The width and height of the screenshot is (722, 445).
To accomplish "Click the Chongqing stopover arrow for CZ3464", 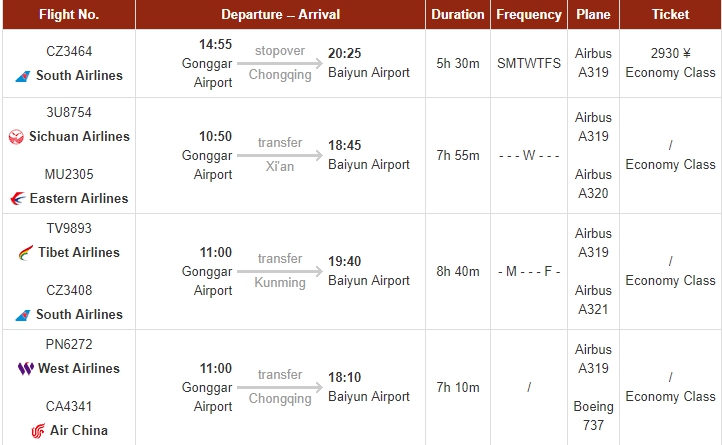I will tap(280, 64).
